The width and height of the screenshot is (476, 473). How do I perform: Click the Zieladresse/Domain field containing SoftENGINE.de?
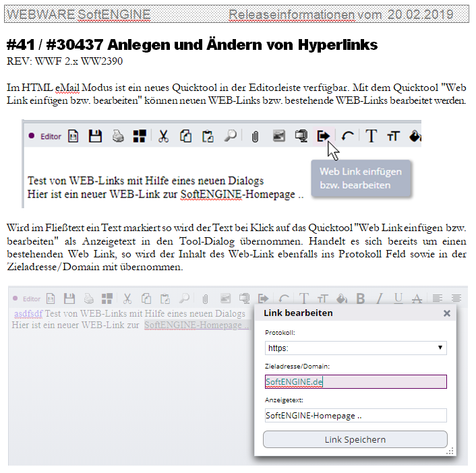tap(355, 381)
